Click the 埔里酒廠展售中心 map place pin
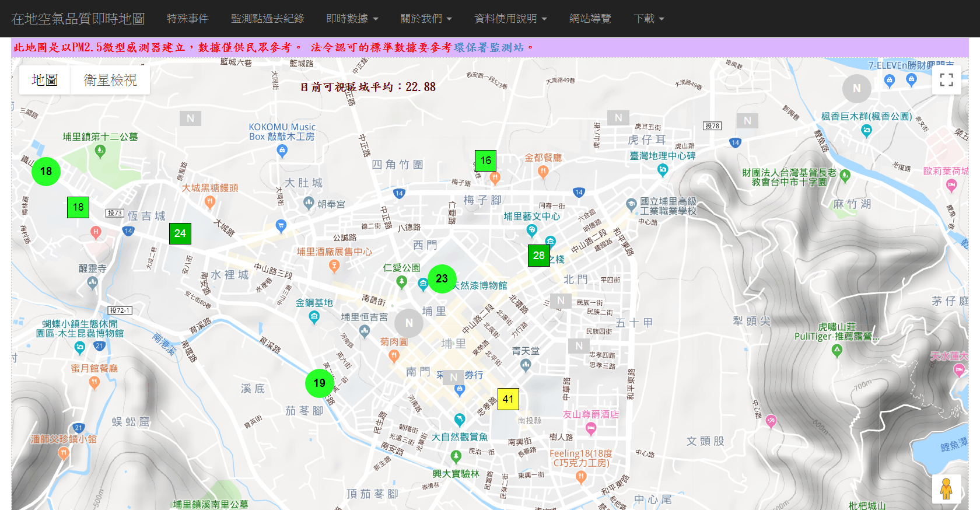980x510 pixels. (334, 266)
